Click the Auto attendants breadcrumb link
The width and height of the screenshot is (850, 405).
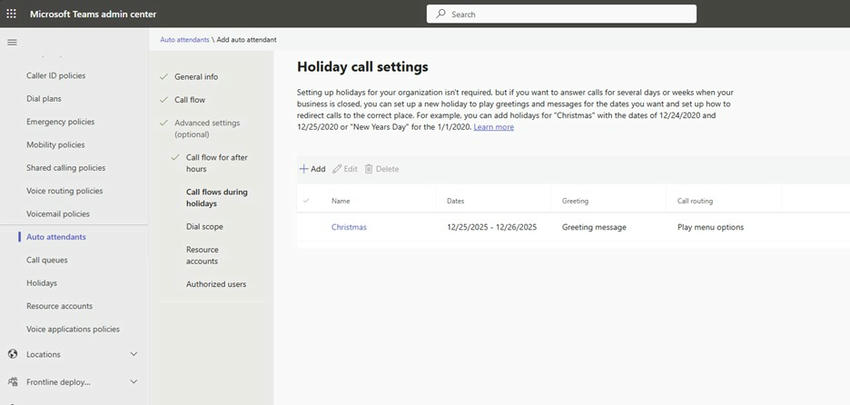[185, 40]
